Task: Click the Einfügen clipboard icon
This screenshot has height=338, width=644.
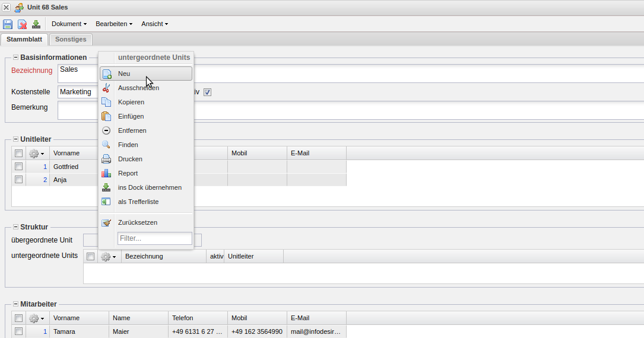Action: (x=106, y=116)
